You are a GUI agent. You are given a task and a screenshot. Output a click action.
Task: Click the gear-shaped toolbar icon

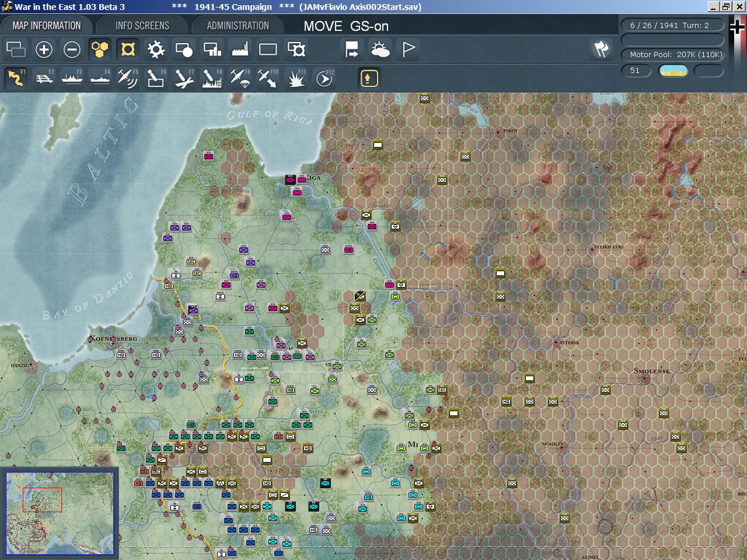pyautogui.click(x=156, y=50)
